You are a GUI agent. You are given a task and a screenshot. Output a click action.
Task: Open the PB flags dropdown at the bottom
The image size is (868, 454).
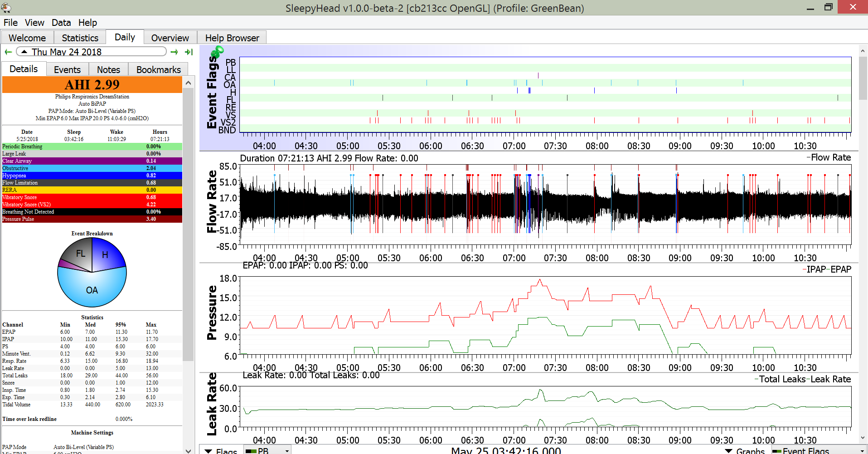pos(267,450)
